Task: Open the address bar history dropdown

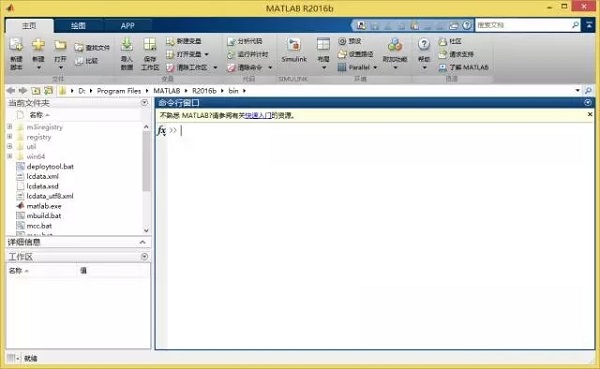Action: click(577, 91)
